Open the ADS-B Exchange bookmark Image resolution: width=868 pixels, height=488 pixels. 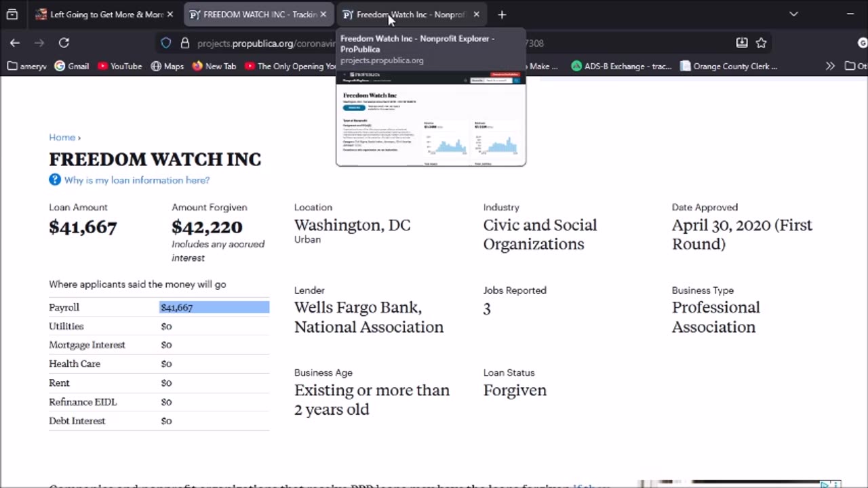pos(621,66)
